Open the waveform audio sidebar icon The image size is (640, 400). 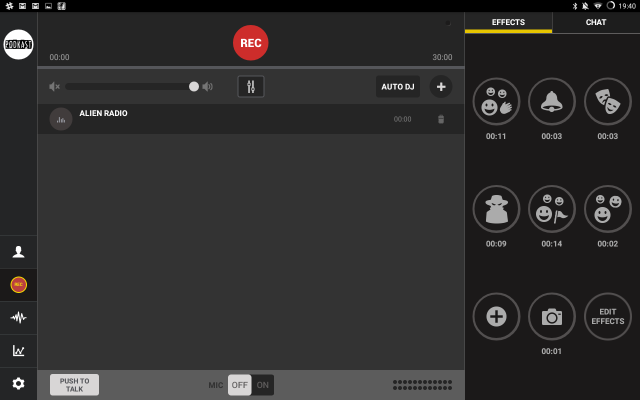[x=18, y=318]
